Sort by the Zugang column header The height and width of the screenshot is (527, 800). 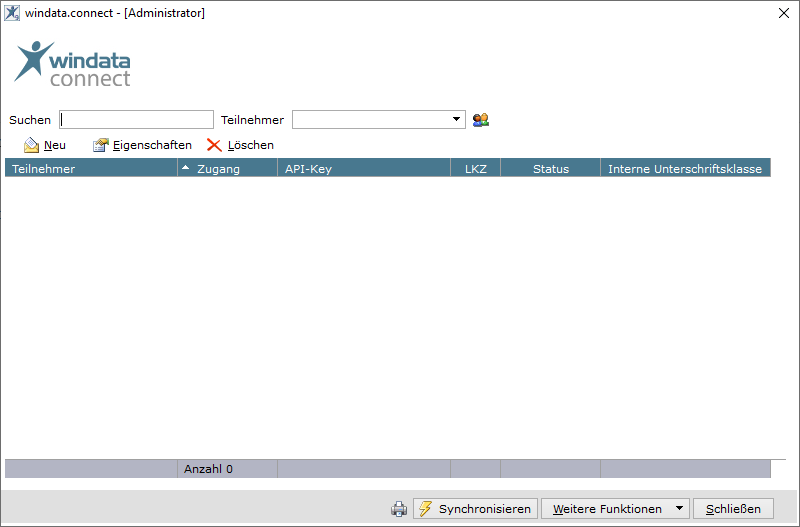point(228,168)
